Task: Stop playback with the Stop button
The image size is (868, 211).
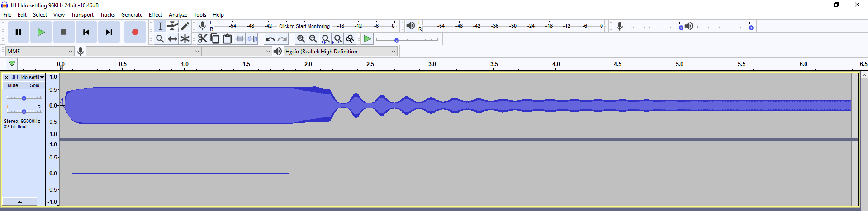Action: pos(64,32)
